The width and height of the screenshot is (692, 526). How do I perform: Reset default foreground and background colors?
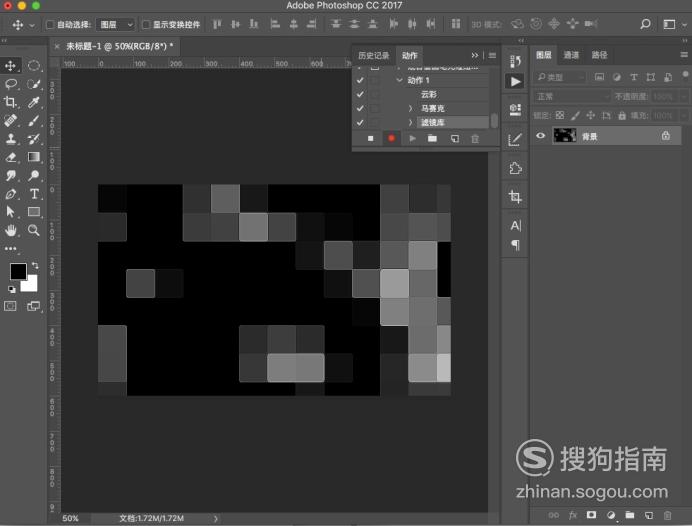click(x=12, y=289)
